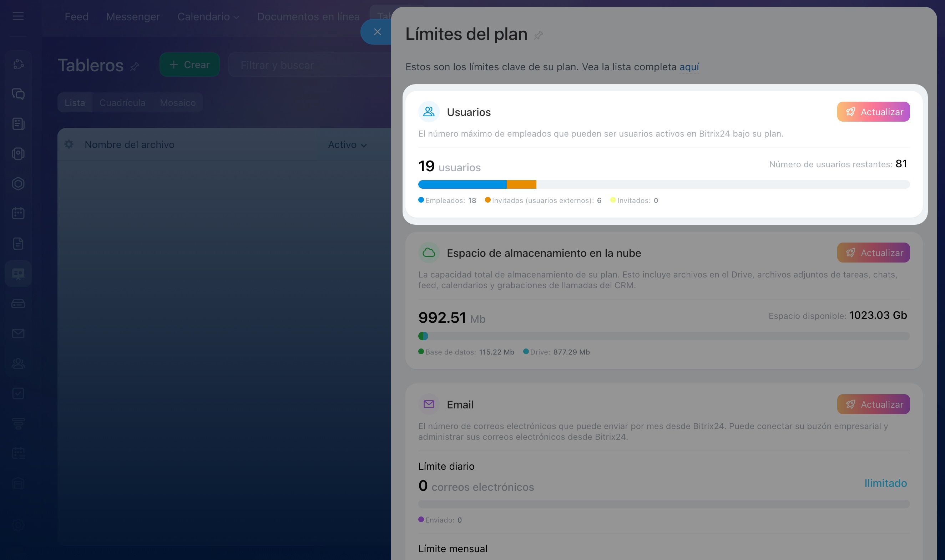Screen dimensions: 945x560
Task: Open the Activo column sort dropdown
Action: (347, 144)
